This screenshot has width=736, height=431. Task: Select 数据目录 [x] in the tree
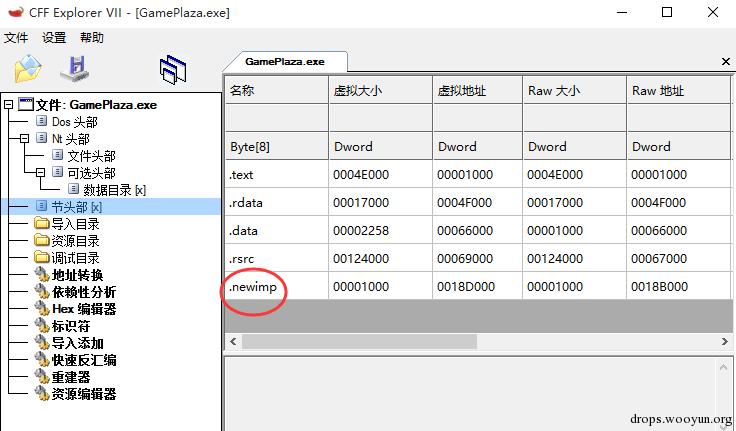[x=114, y=190]
